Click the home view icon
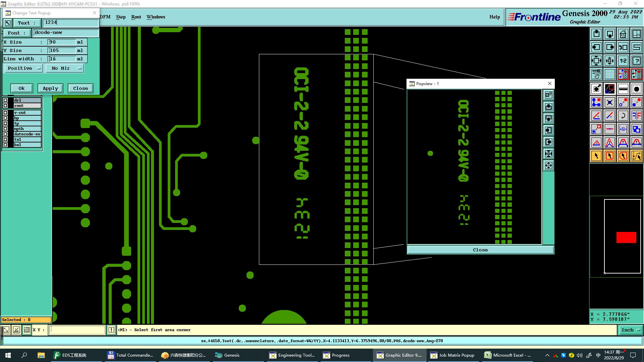Image resolution: width=644 pixels, height=362 pixels. [x=623, y=34]
